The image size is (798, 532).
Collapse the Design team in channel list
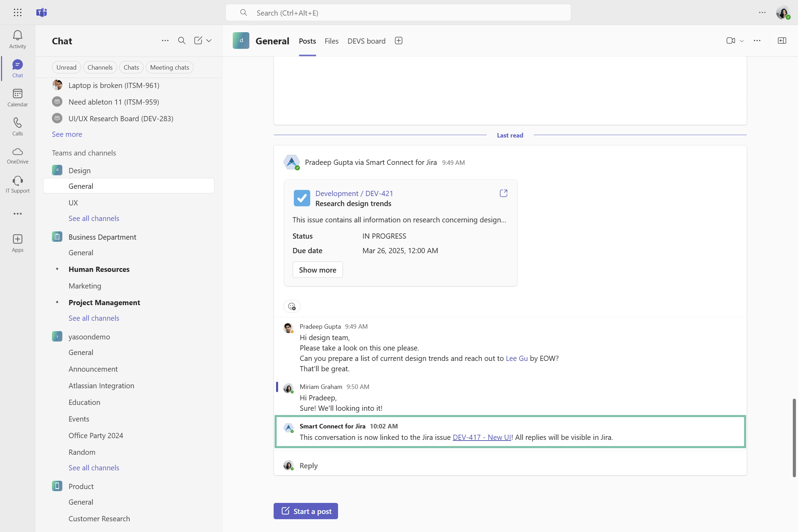click(79, 170)
